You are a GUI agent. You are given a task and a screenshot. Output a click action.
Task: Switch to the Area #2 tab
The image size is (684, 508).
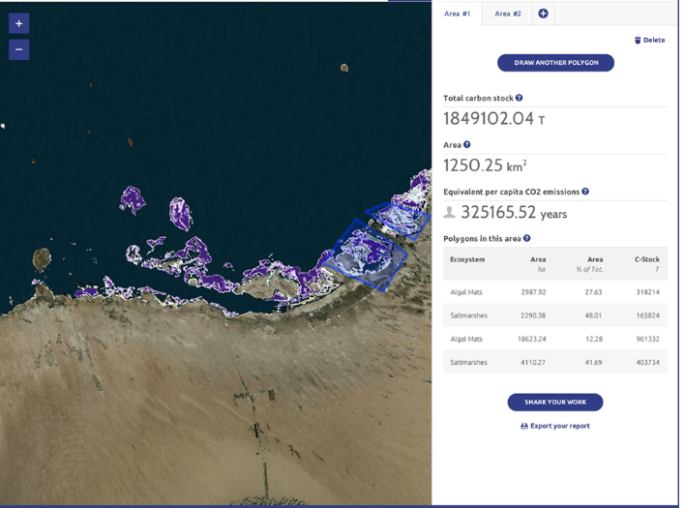coord(508,13)
